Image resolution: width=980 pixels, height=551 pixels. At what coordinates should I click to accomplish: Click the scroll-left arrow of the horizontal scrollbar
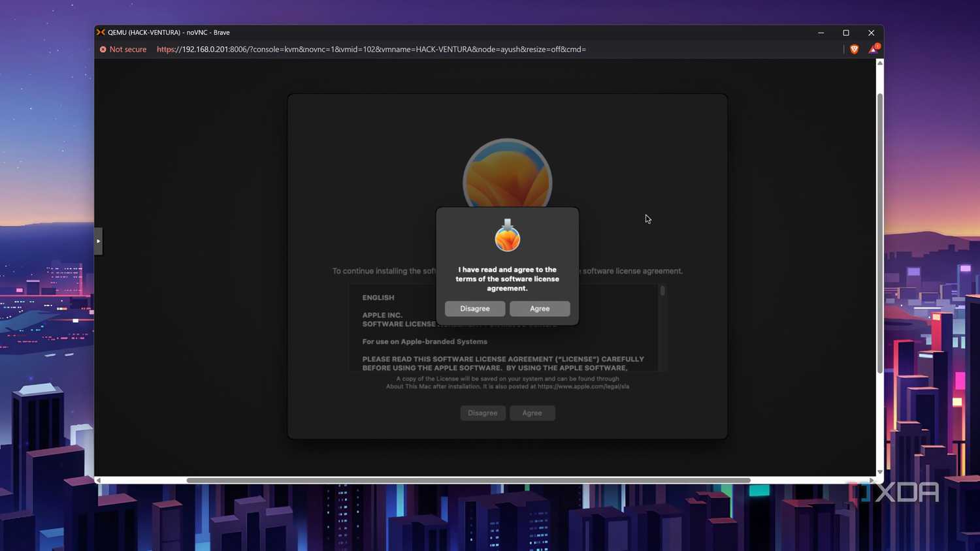98,480
